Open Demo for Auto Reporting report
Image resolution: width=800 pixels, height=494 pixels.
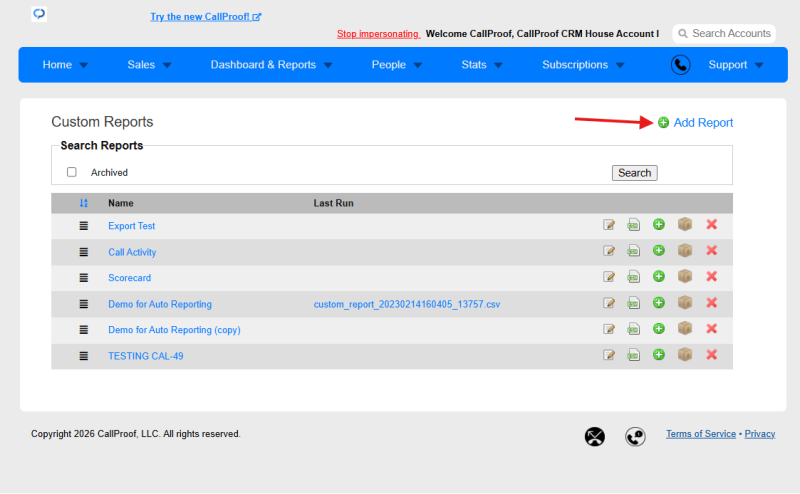[x=160, y=304]
